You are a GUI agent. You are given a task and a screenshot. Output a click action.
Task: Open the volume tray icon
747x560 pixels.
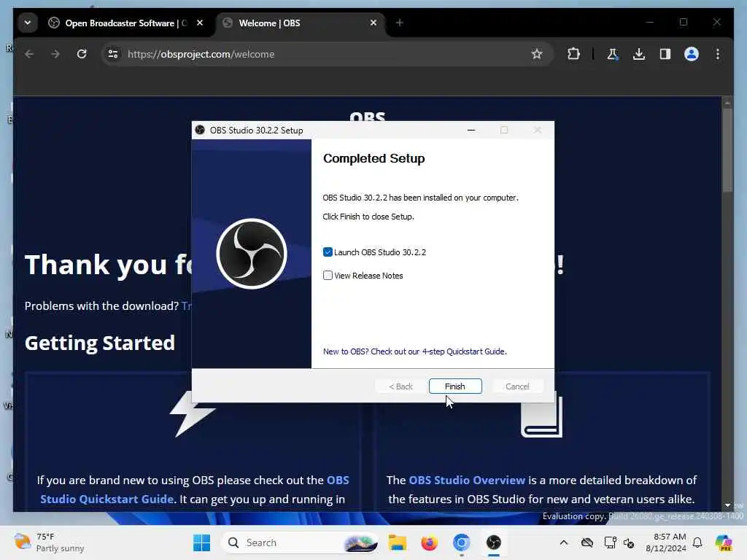[629, 542]
